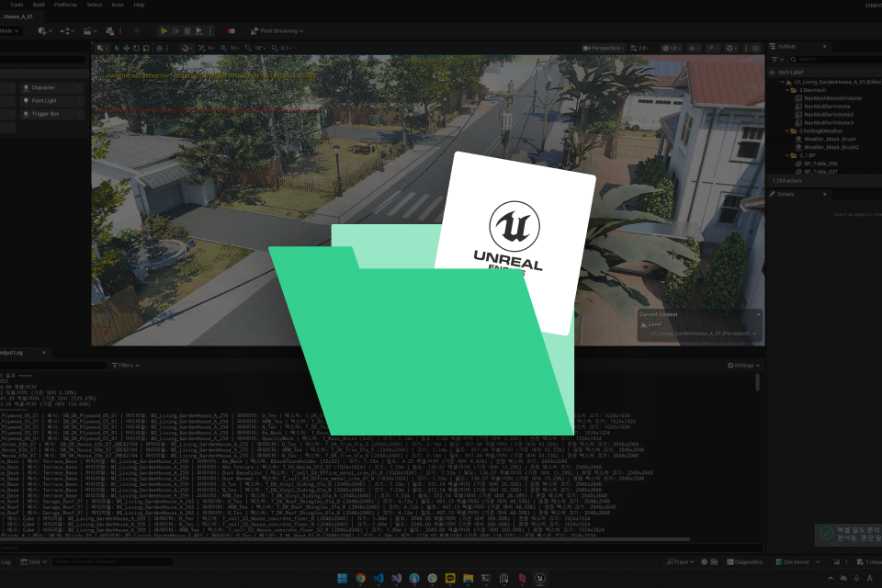Open the Output Log Filters dropdown
This screenshot has height=588, width=882.
click(126, 365)
